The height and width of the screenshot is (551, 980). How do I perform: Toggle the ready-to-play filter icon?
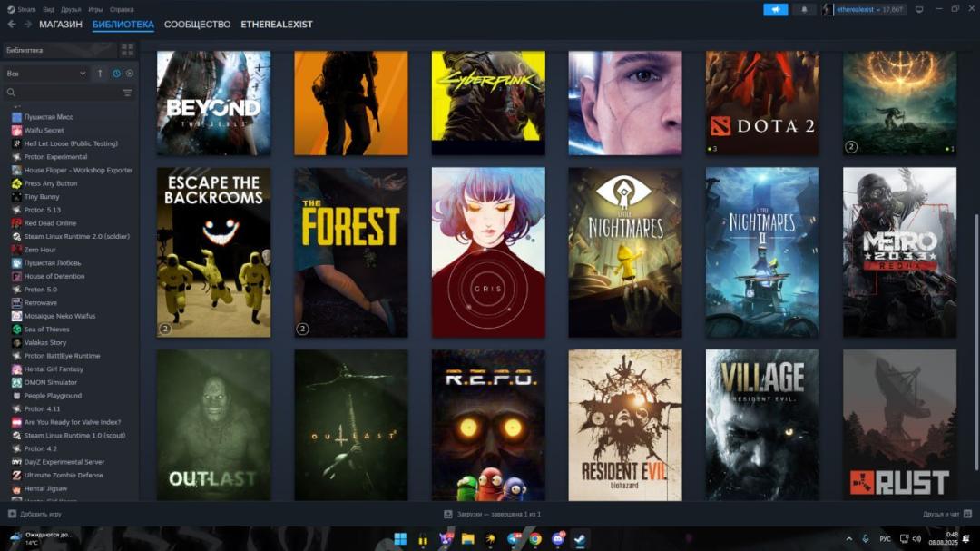tap(130, 74)
